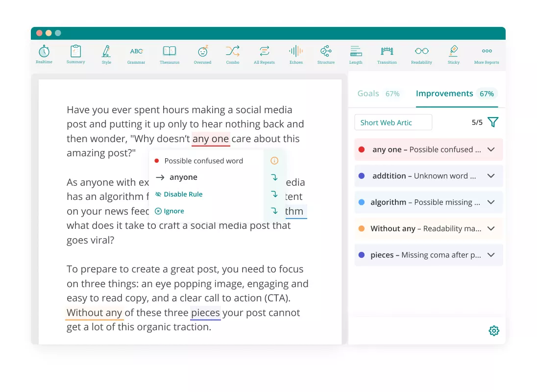Expand the 'algorithm' suggestion chevron
The width and height of the screenshot is (537, 392).
point(491,202)
